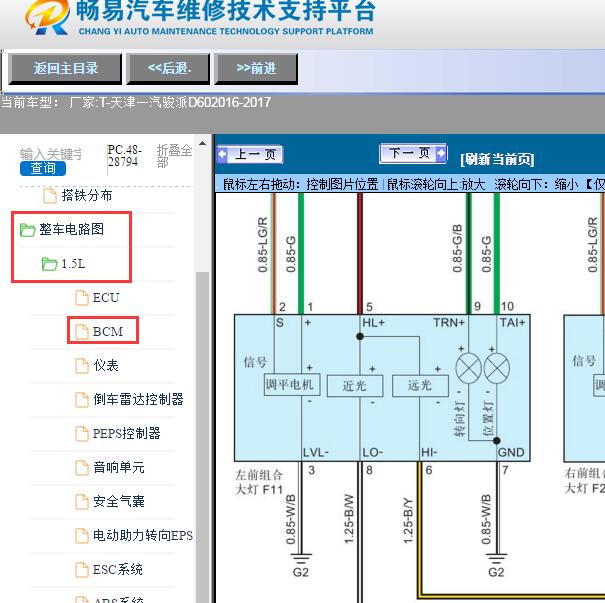Focus the 输入关键字 search field

pyautogui.click(x=51, y=154)
